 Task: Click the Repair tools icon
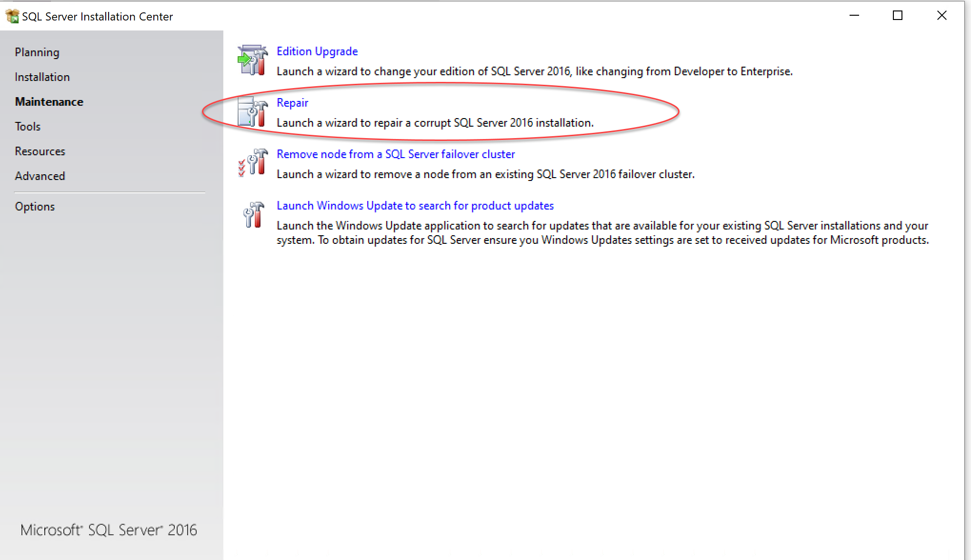[x=252, y=112]
